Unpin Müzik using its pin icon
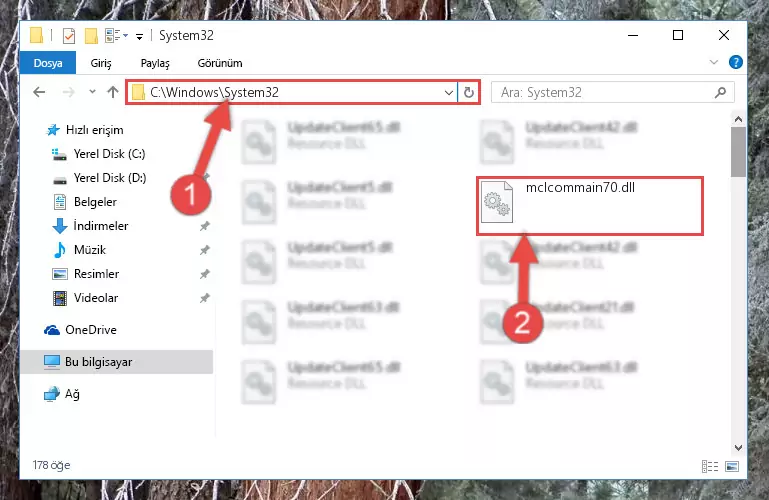The image size is (769, 500). (x=205, y=250)
